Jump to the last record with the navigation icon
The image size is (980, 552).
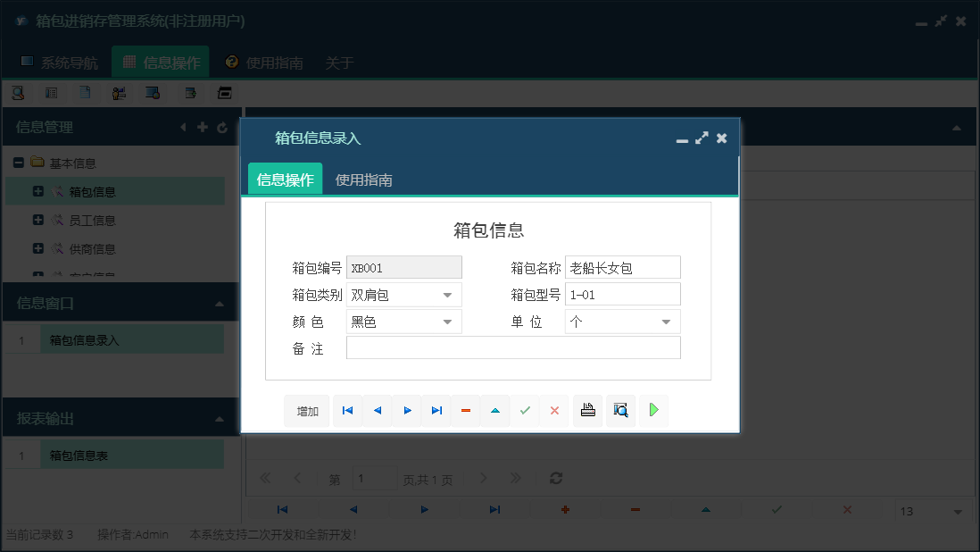(x=436, y=410)
